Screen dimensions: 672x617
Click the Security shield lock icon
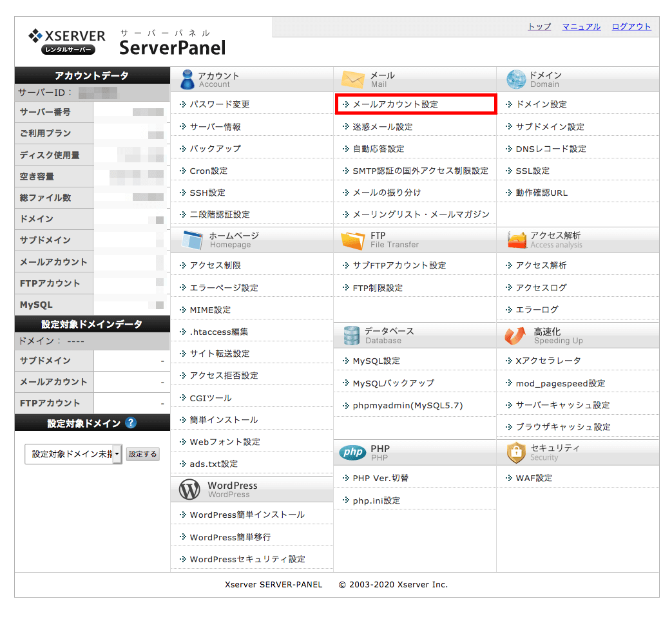(x=516, y=453)
